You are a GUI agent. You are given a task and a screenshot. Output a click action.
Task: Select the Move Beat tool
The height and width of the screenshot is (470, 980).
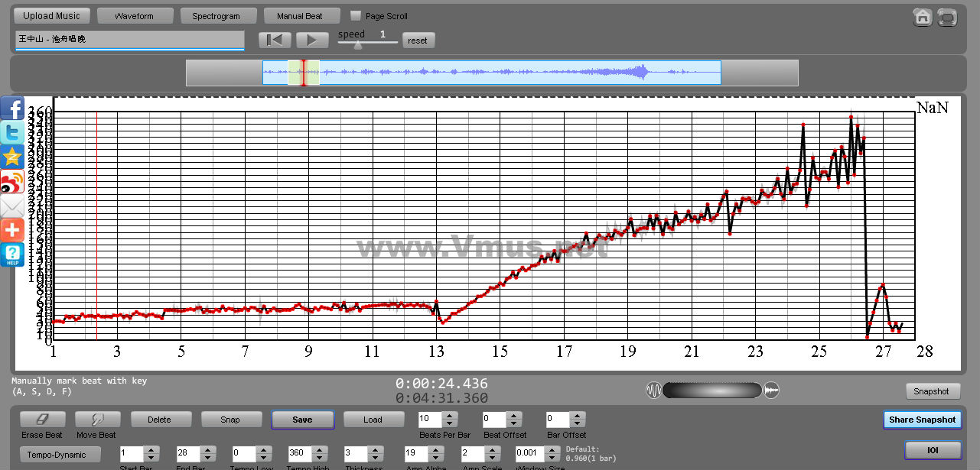[97, 420]
